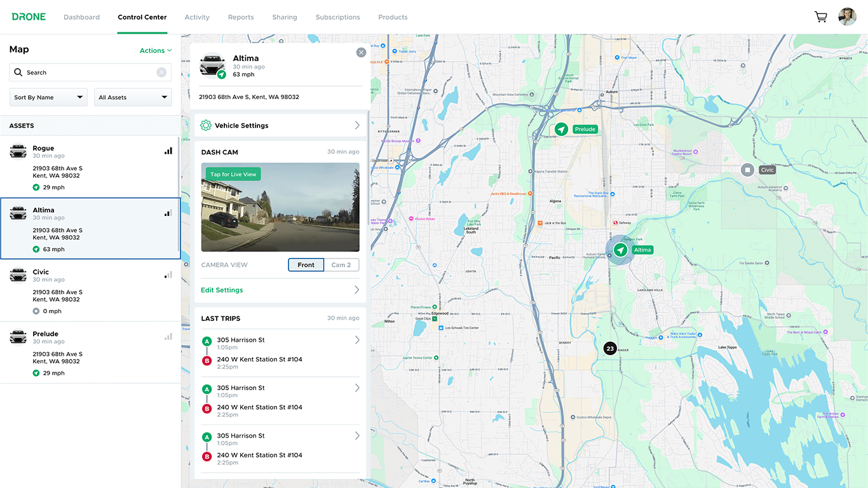Click the map cluster marker showing 23
The image size is (868, 488).
(x=609, y=348)
